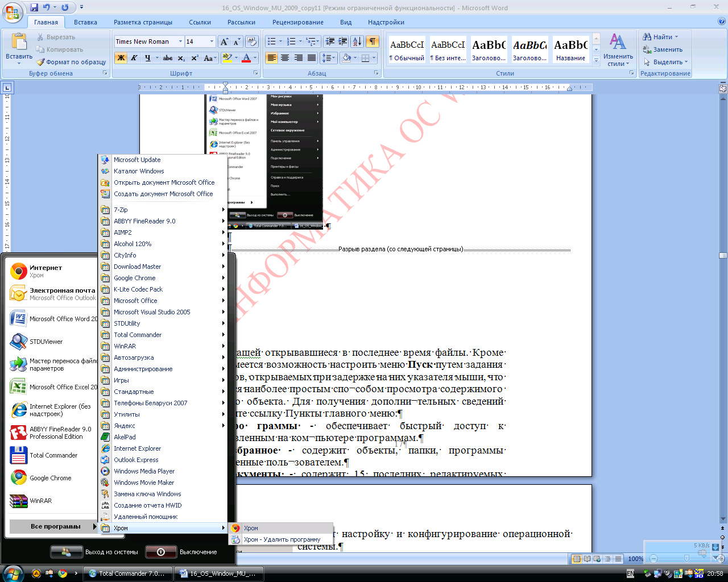Toggle italic formatting in Font group
Screen dimensions: 728x582
pyautogui.click(x=134, y=58)
